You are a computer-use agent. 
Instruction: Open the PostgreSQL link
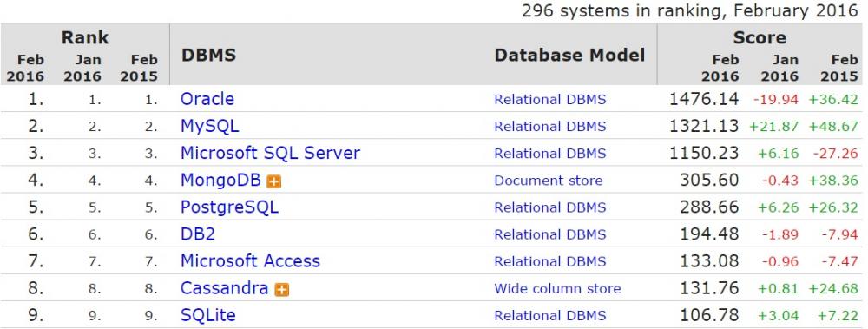(x=230, y=207)
